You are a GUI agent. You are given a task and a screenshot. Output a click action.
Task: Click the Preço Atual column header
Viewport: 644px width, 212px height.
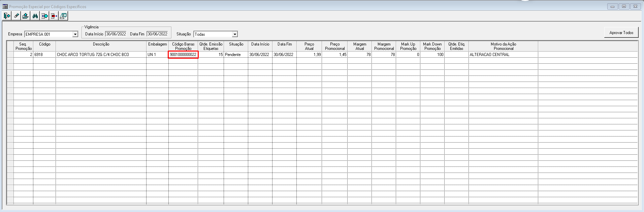[x=309, y=46]
